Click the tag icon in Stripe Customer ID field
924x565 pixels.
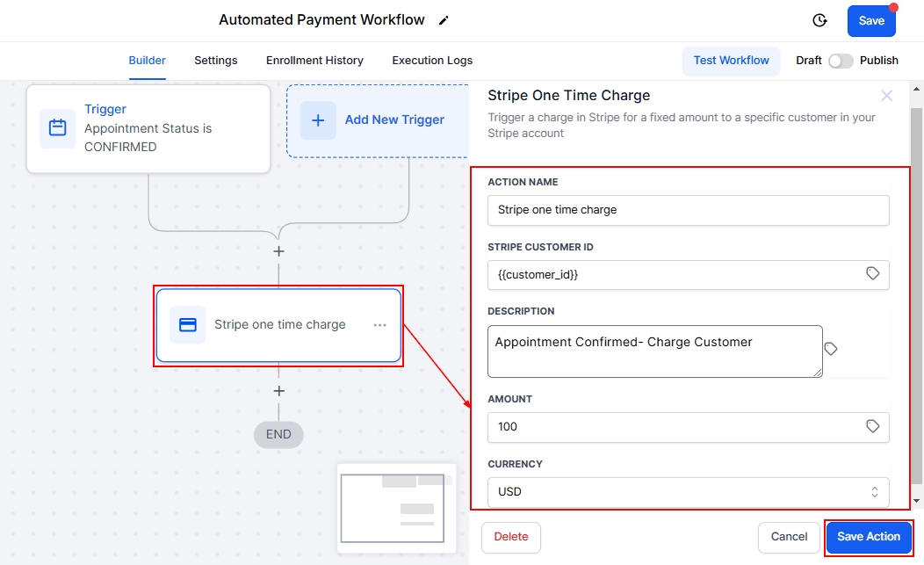point(872,274)
